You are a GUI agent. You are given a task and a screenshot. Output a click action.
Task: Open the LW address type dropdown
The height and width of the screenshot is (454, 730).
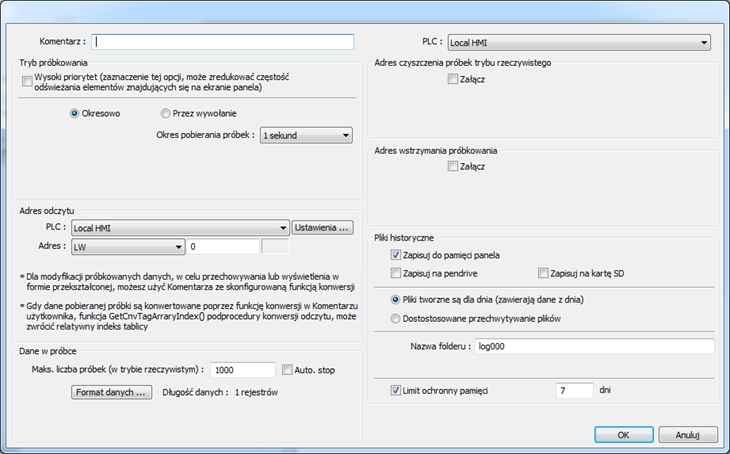click(x=128, y=247)
